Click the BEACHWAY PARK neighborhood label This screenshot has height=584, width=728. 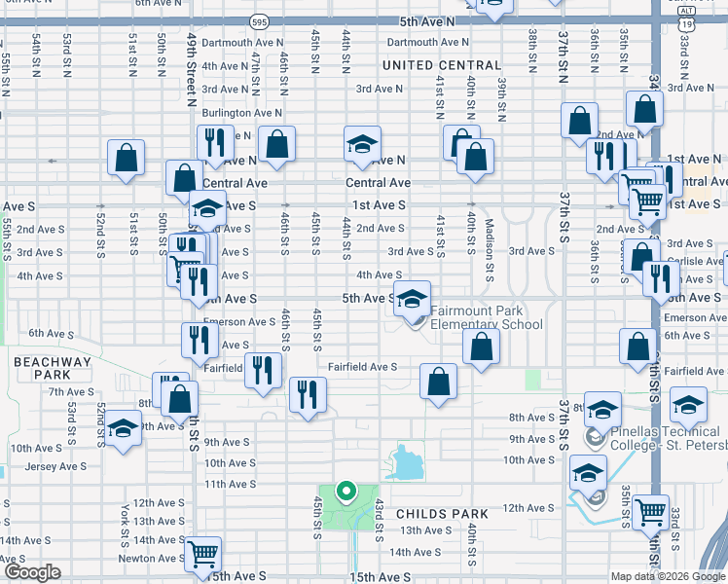(x=52, y=368)
